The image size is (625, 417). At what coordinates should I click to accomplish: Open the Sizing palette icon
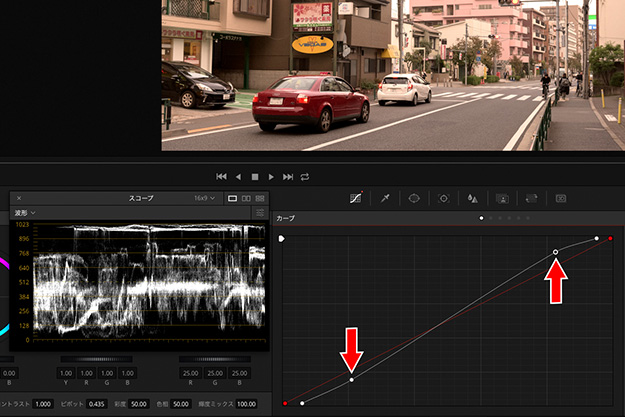point(531,199)
